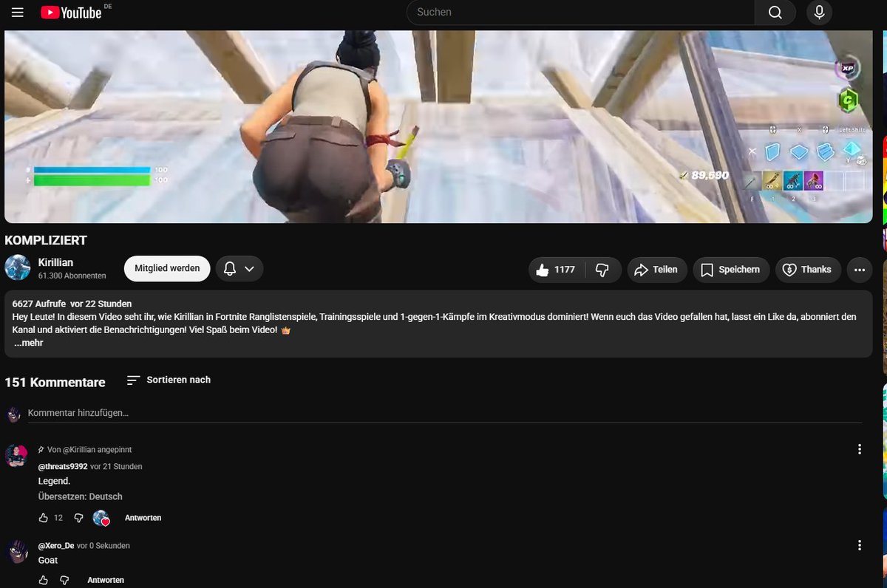Dislike the video with thumbs-down
Viewport: 887px width, 588px height.
click(x=602, y=270)
